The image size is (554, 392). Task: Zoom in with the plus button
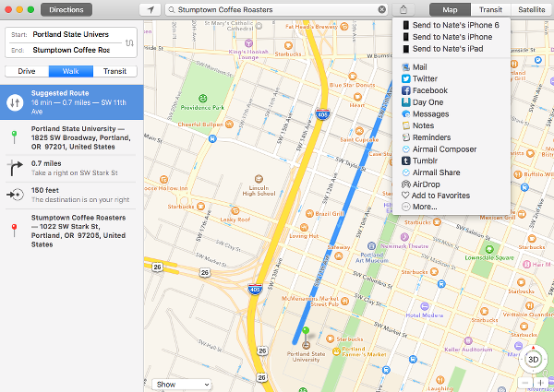click(x=540, y=383)
